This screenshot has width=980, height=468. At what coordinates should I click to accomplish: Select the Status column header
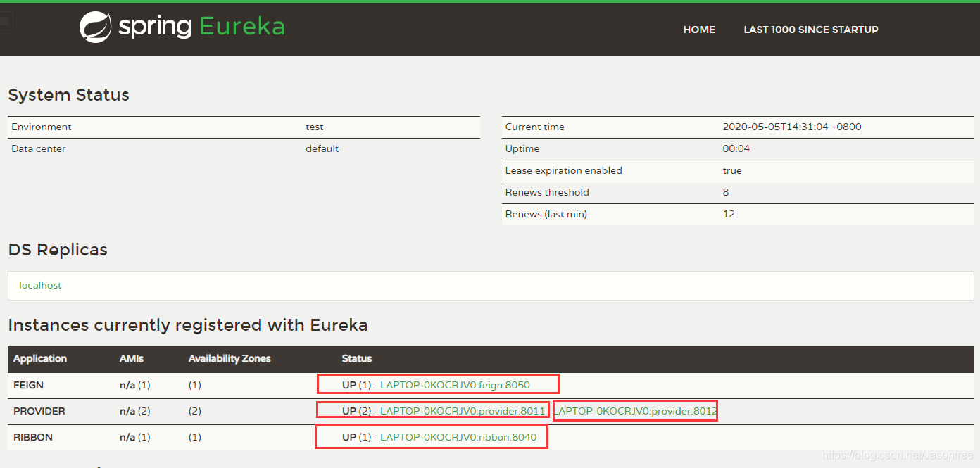point(357,359)
